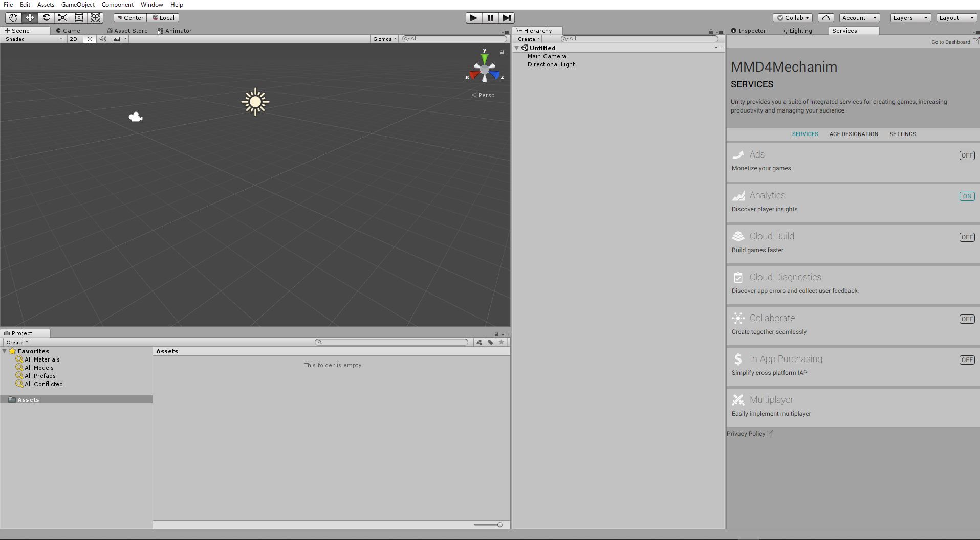
Task: Select the Hand tool
Action: pyautogui.click(x=13, y=18)
